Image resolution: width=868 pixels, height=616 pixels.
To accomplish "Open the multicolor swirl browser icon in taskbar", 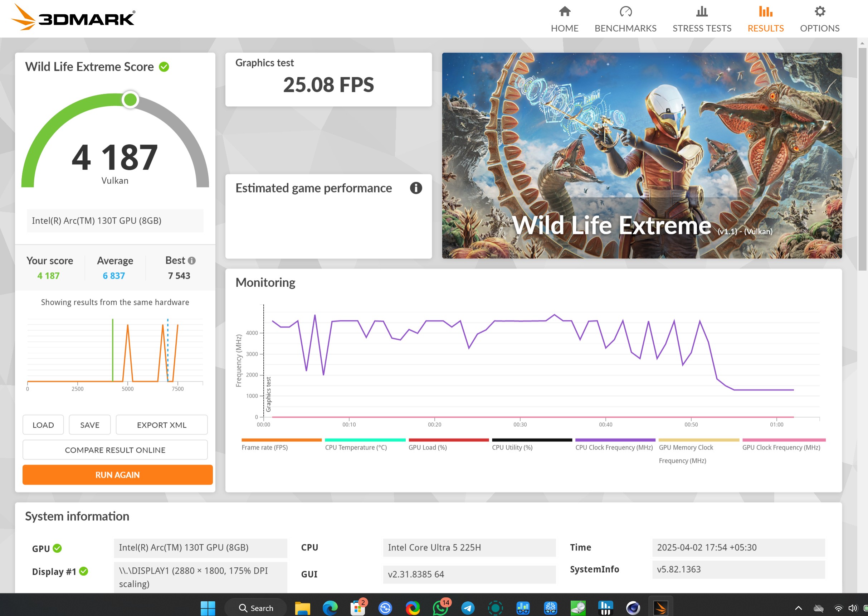I will [x=413, y=608].
